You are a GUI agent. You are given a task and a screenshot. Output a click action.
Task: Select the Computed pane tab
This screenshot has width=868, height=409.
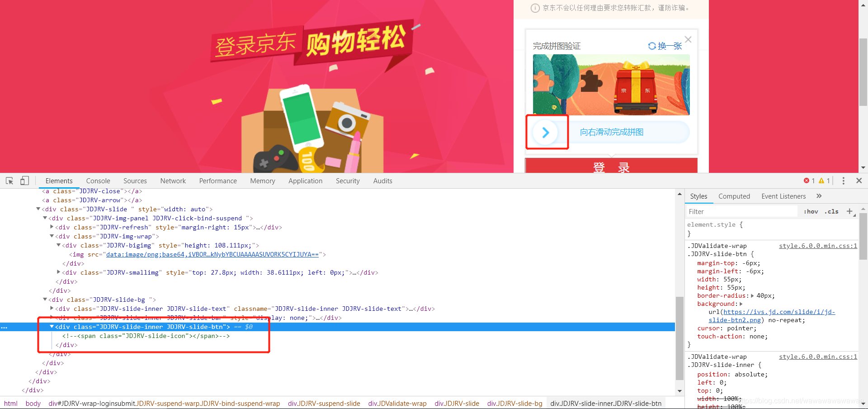tap(734, 196)
